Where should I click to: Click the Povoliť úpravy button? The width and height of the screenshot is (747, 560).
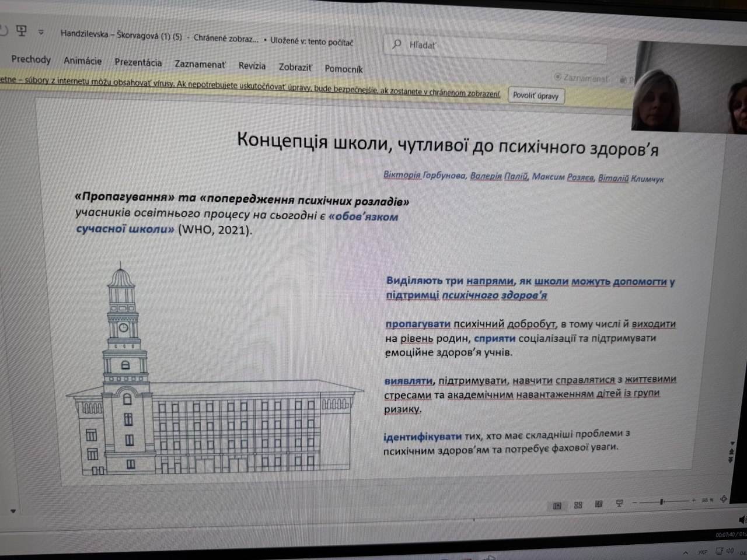(x=535, y=96)
